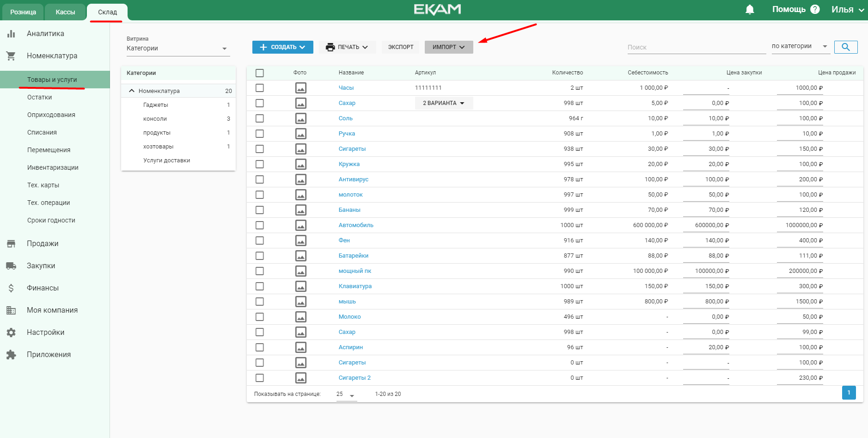Edit sale price field for Бананы

(800, 210)
